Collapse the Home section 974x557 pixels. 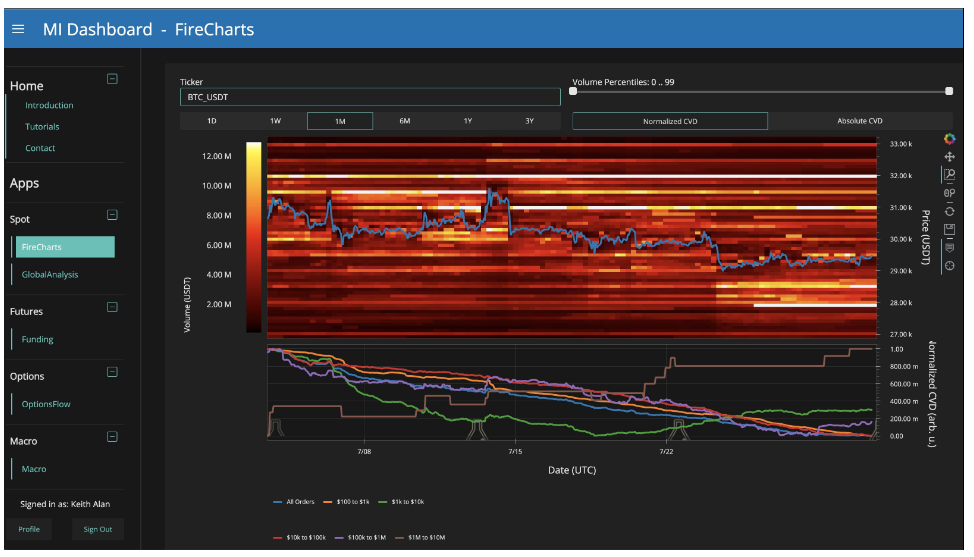coord(112,79)
